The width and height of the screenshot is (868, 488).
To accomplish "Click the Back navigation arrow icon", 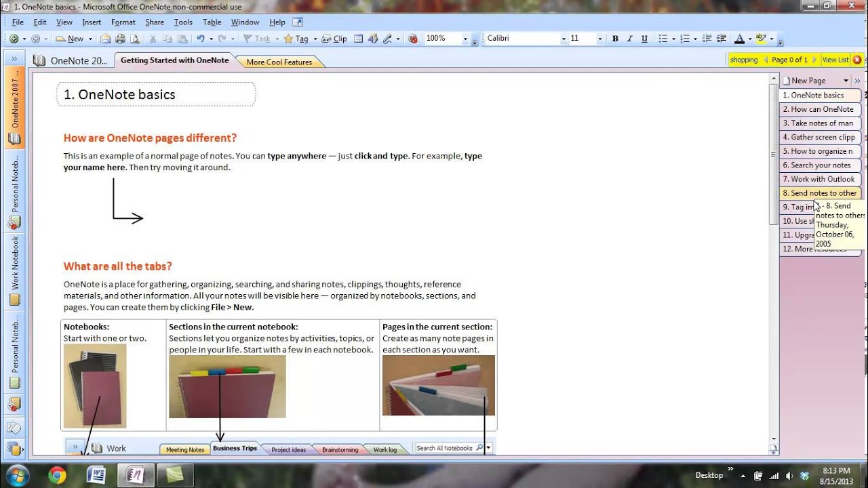I will [14, 39].
